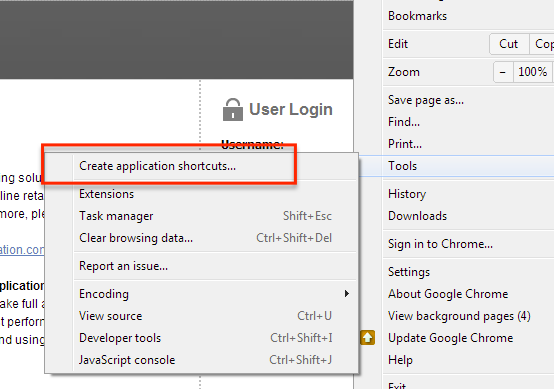Click the Edit label in Chrome menu
The width and height of the screenshot is (554, 389).
click(x=398, y=44)
